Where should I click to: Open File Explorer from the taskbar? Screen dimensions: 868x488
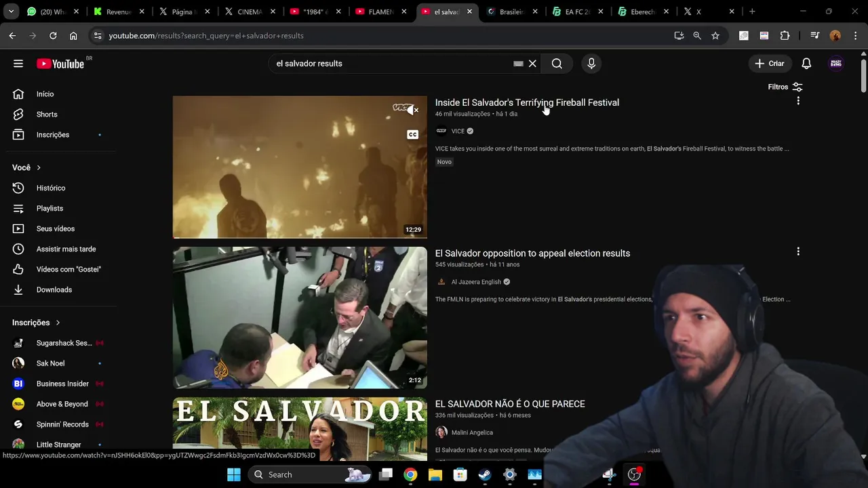435,474
